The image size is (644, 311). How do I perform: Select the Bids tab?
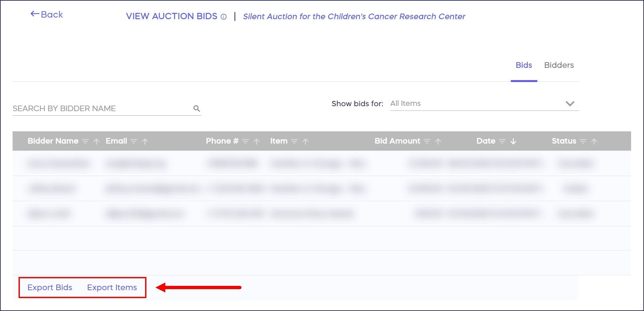(524, 65)
